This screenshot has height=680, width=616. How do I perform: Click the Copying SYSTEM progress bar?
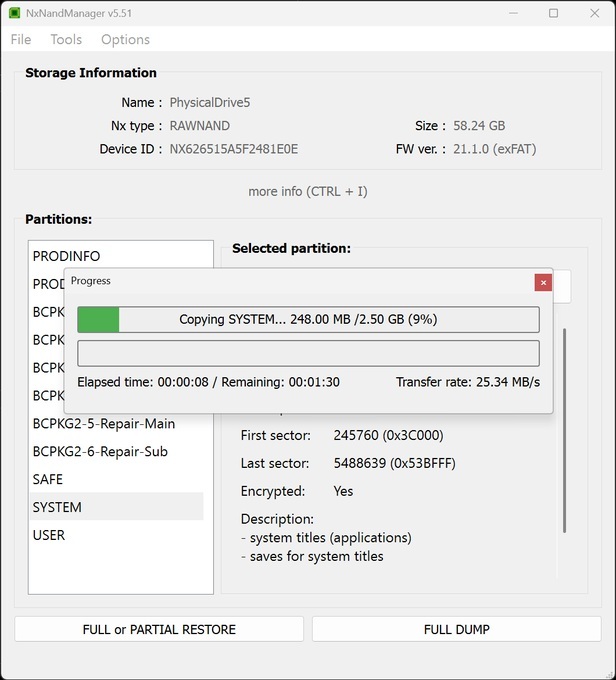coord(308,319)
